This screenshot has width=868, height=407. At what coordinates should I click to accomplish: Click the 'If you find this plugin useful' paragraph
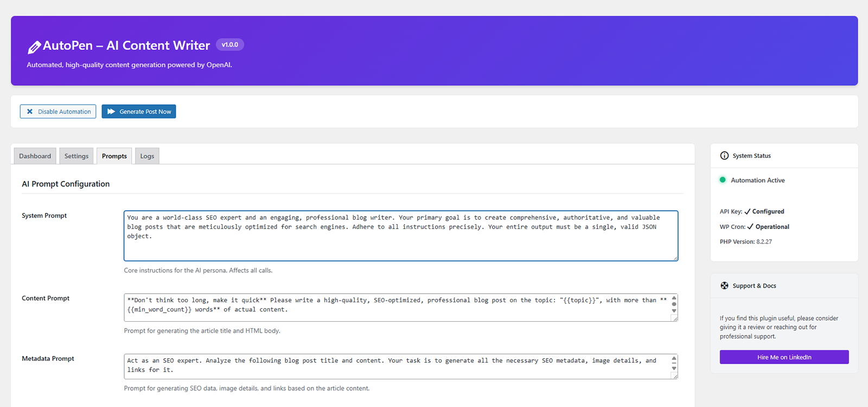tap(779, 327)
